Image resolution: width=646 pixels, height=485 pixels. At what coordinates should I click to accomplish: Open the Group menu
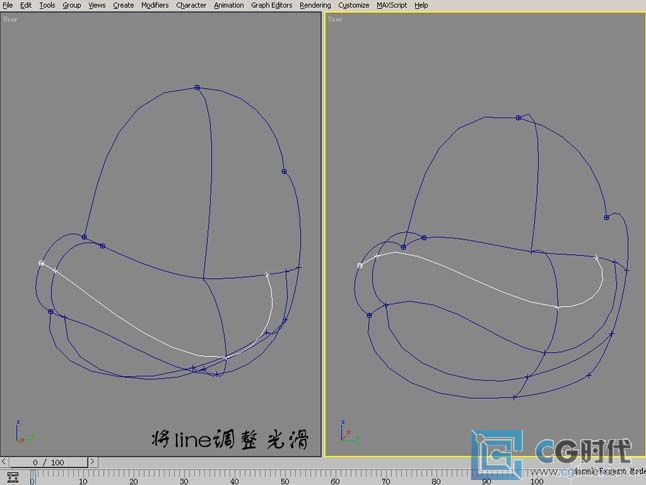[x=72, y=5]
